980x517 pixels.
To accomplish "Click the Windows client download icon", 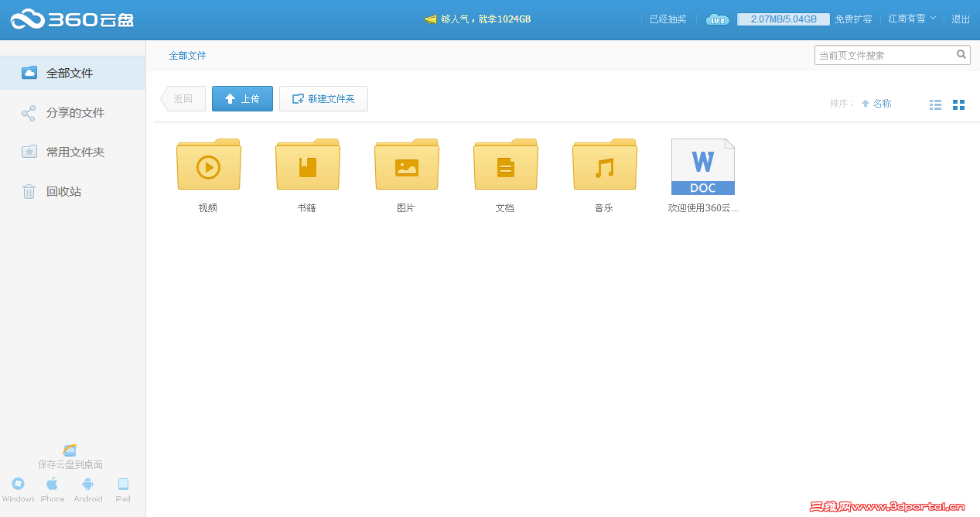I will (x=18, y=484).
